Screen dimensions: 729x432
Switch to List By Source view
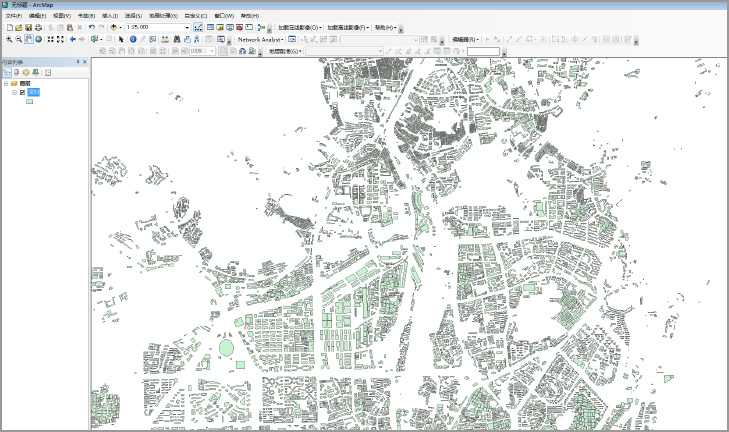(17, 73)
